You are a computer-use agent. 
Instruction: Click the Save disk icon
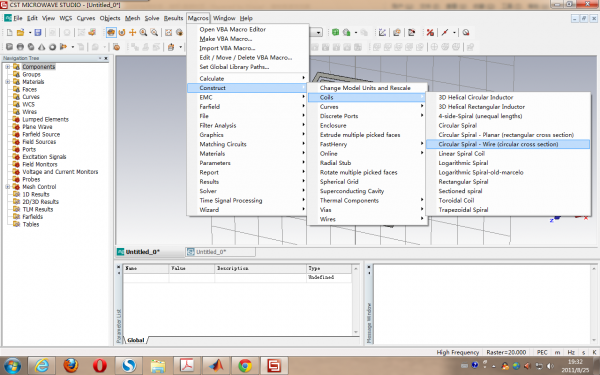point(38,33)
